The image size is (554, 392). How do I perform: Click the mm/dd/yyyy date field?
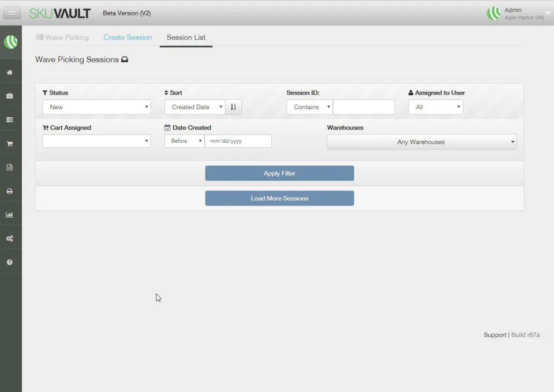pyautogui.click(x=238, y=140)
